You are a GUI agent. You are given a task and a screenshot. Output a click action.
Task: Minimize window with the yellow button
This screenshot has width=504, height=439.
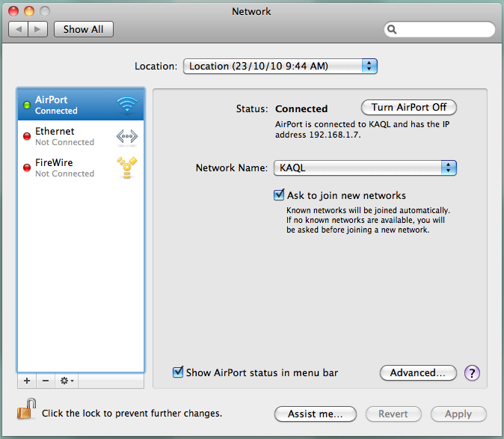(29, 11)
